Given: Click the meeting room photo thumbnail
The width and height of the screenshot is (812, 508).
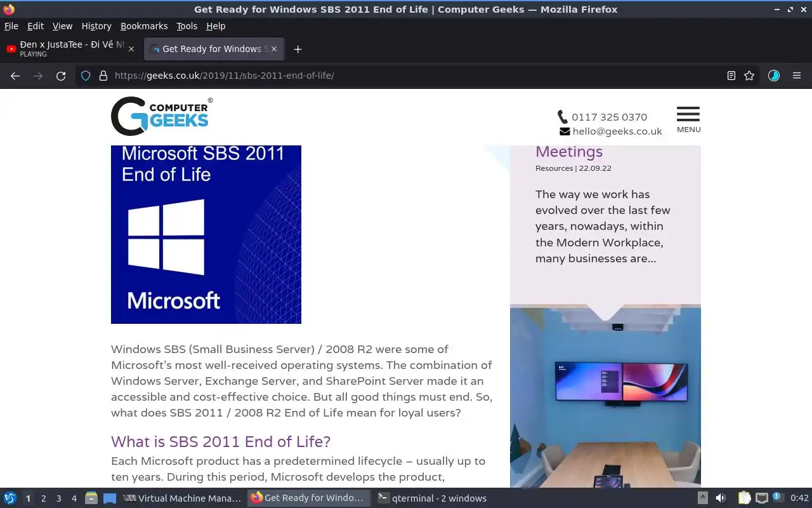Looking at the screenshot, I should [605, 398].
